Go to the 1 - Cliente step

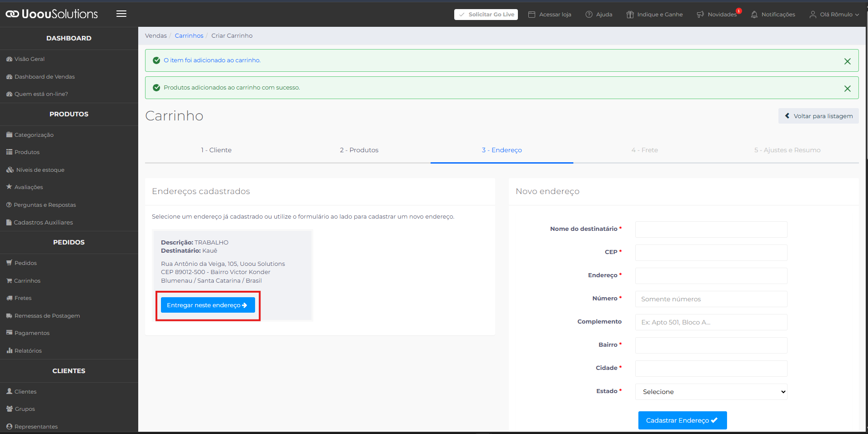216,150
